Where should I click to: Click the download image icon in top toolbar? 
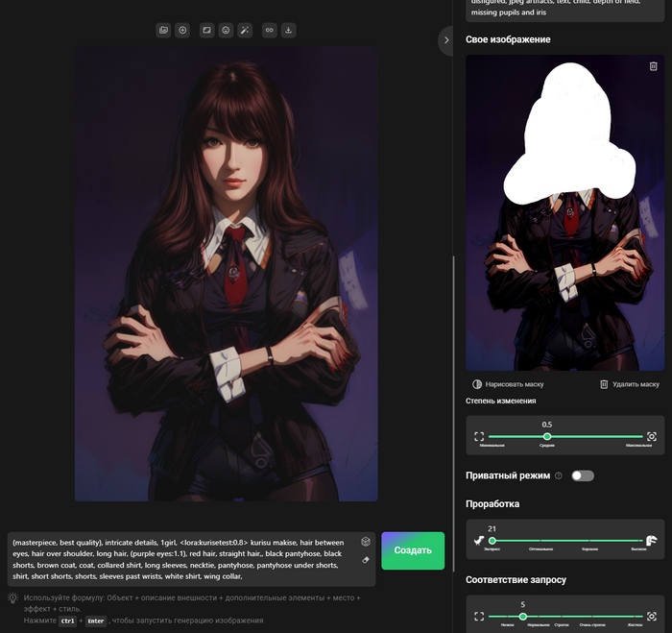pos(289,30)
